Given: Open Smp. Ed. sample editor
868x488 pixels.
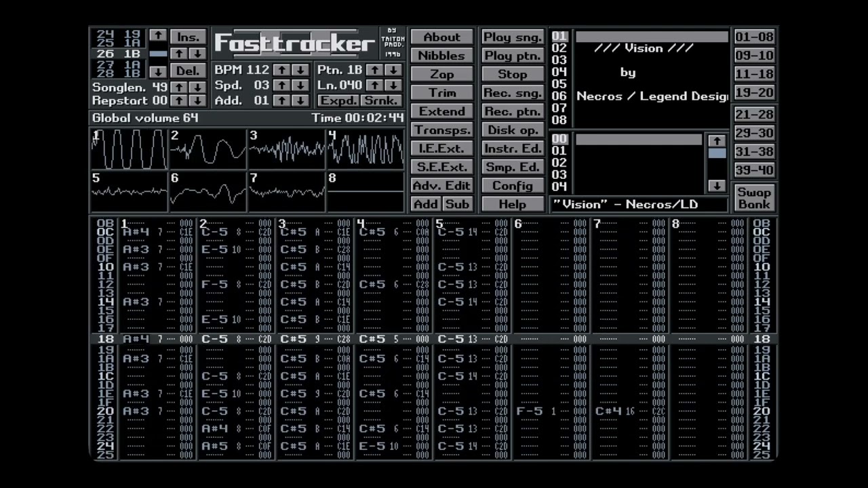Looking at the screenshot, I should coord(513,167).
